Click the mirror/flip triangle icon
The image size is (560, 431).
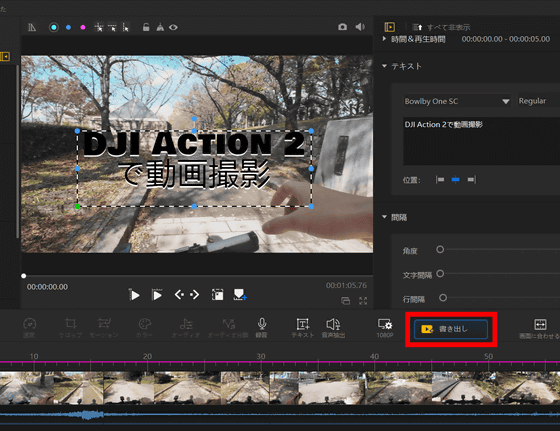[x=160, y=27]
